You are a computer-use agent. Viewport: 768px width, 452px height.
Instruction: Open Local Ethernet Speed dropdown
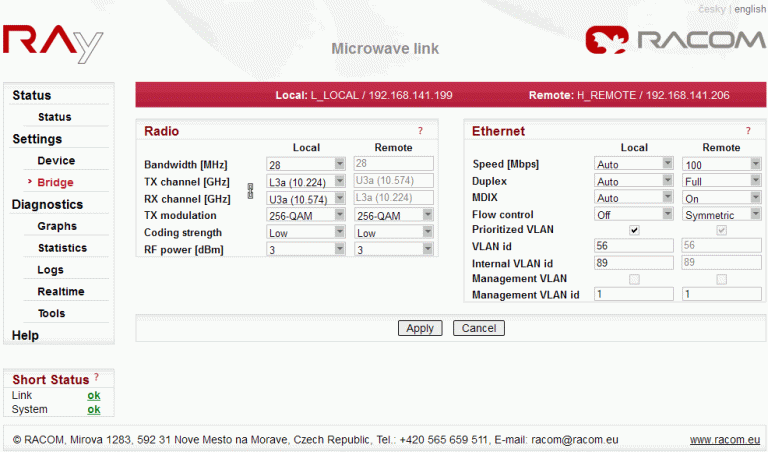coord(634,164)
